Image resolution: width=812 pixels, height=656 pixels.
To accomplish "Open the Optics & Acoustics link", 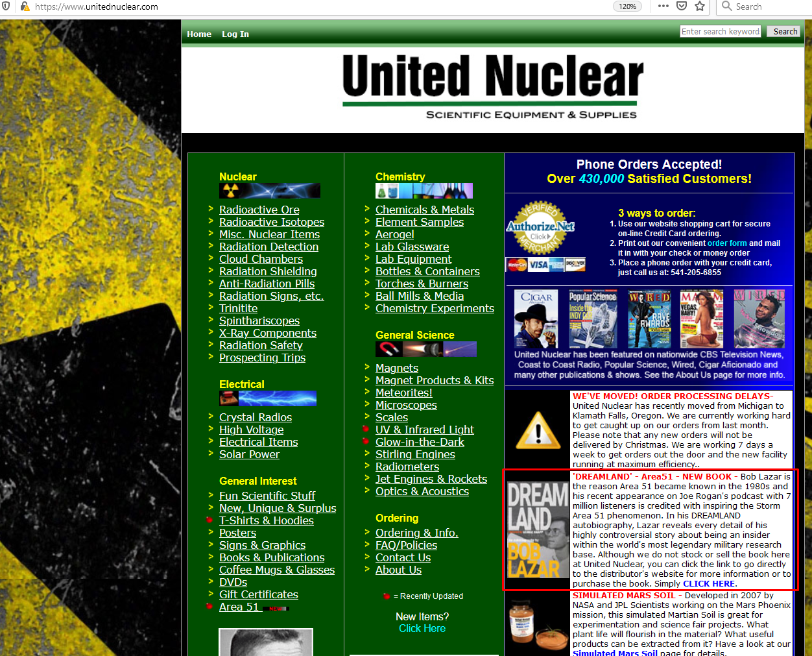I will [422, 491].
